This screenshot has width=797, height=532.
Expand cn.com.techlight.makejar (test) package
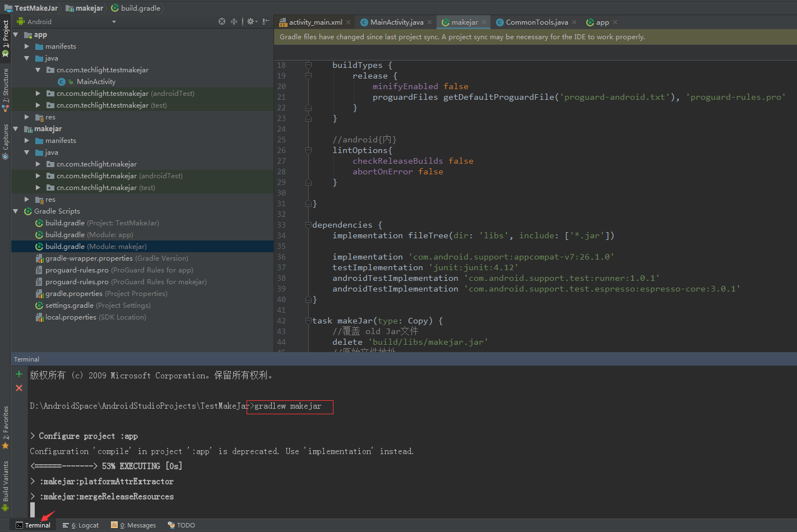click(x=38, y=188)
